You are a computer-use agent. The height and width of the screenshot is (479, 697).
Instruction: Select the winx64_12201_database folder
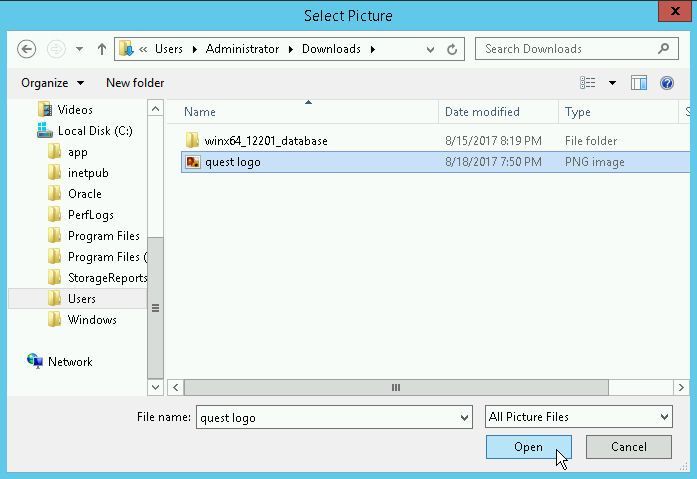tap(266, 141)
